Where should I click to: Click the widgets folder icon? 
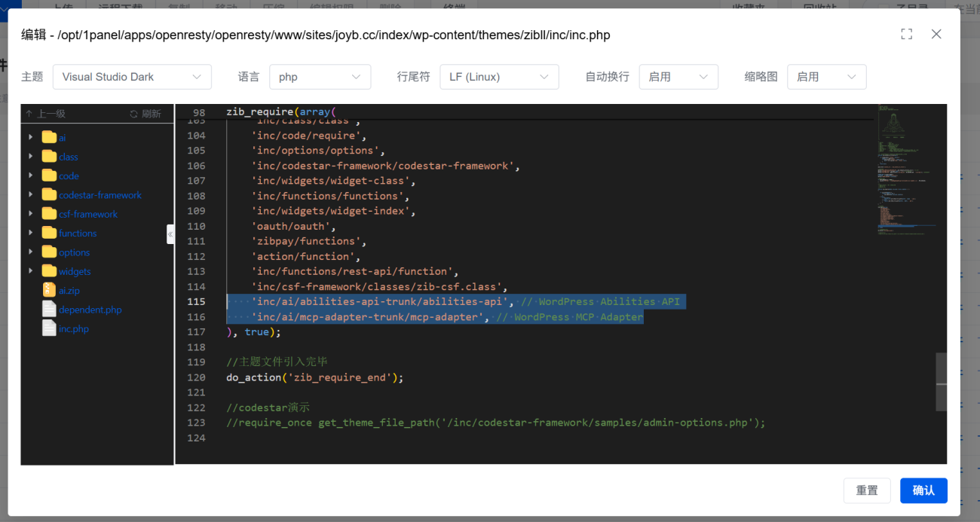pyautogui.click(x=50, y=271)
